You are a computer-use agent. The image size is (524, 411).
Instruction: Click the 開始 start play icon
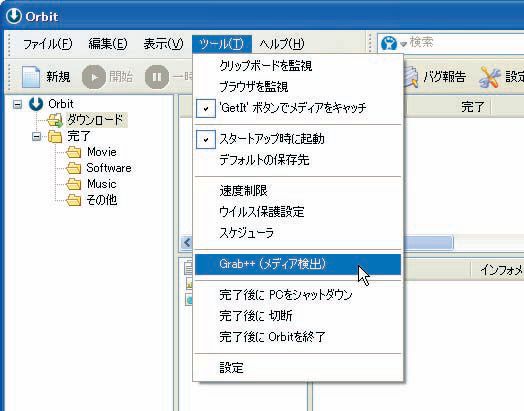(94, 77)
